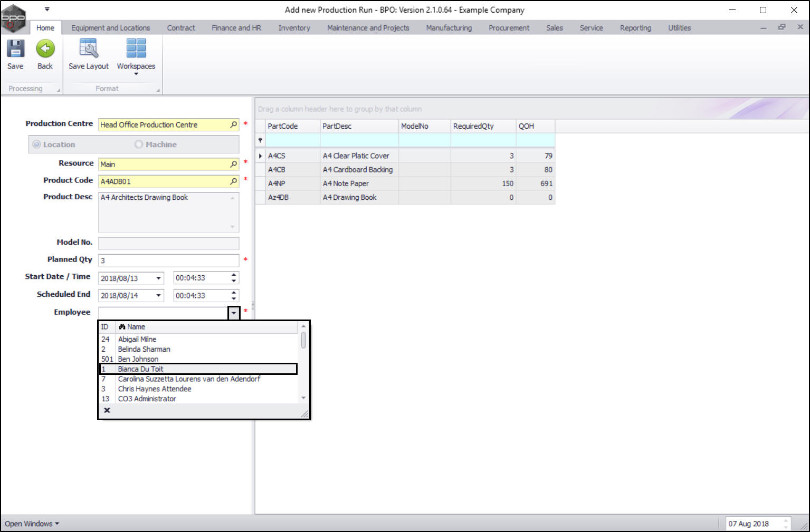The width and height of the screenshot is (810, 532).
Task: Select employee Carolina Suzzetta Lourens van den Adendorf
Action: point(198,379)
